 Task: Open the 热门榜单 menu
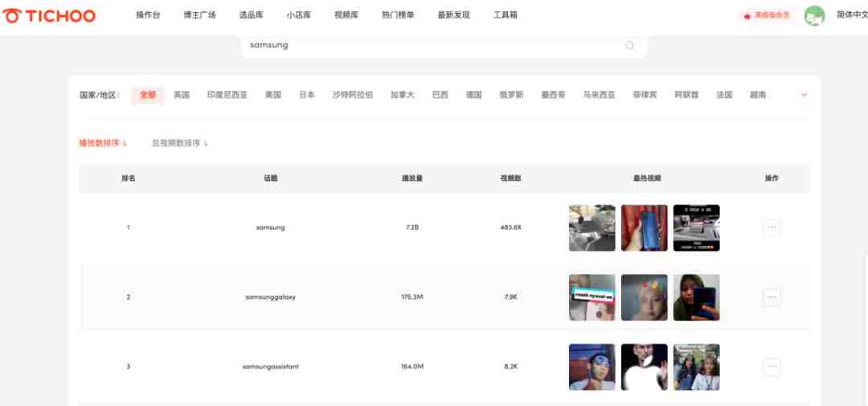click(398, 15)
